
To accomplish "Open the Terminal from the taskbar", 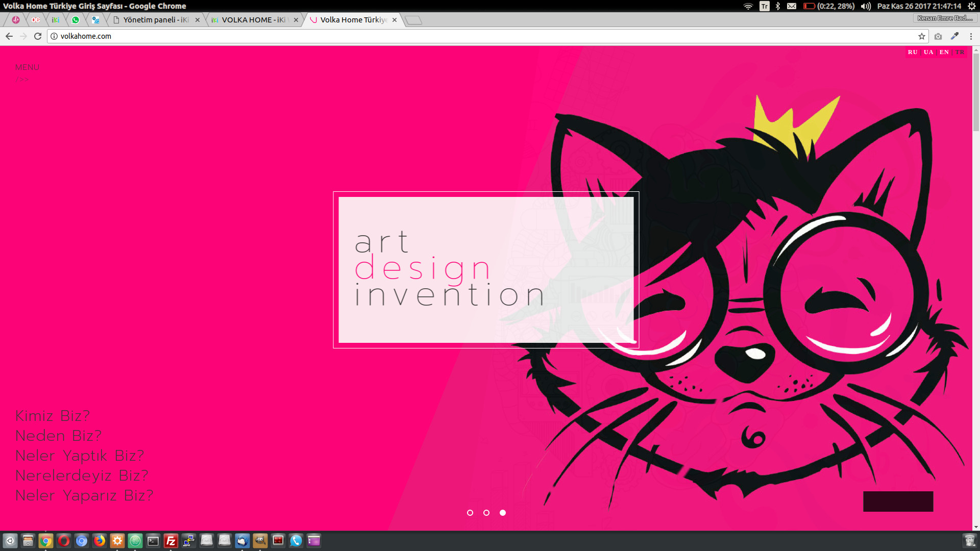I will coord(153,541).
